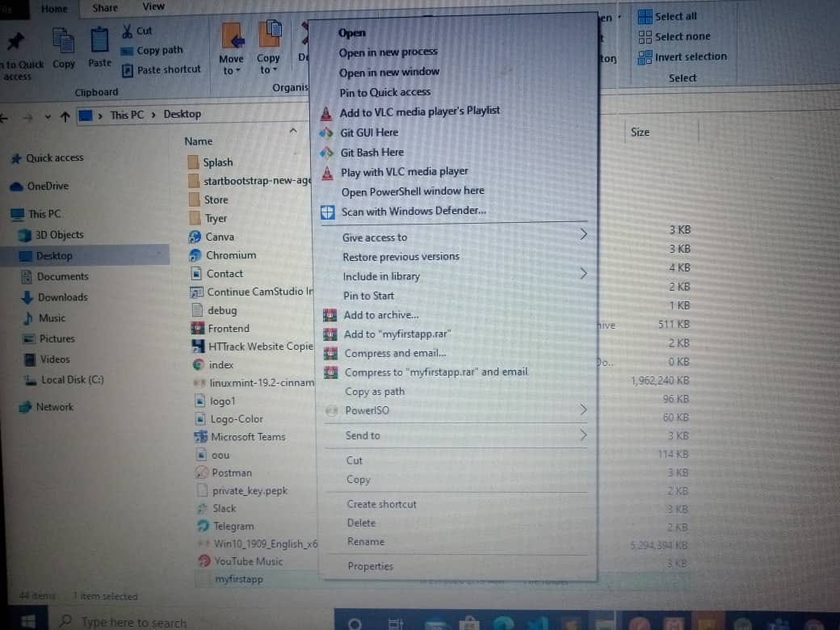Switch to the View ribbon tab
The width and height of the screenshot is (840, 630).
click(153, 6)
